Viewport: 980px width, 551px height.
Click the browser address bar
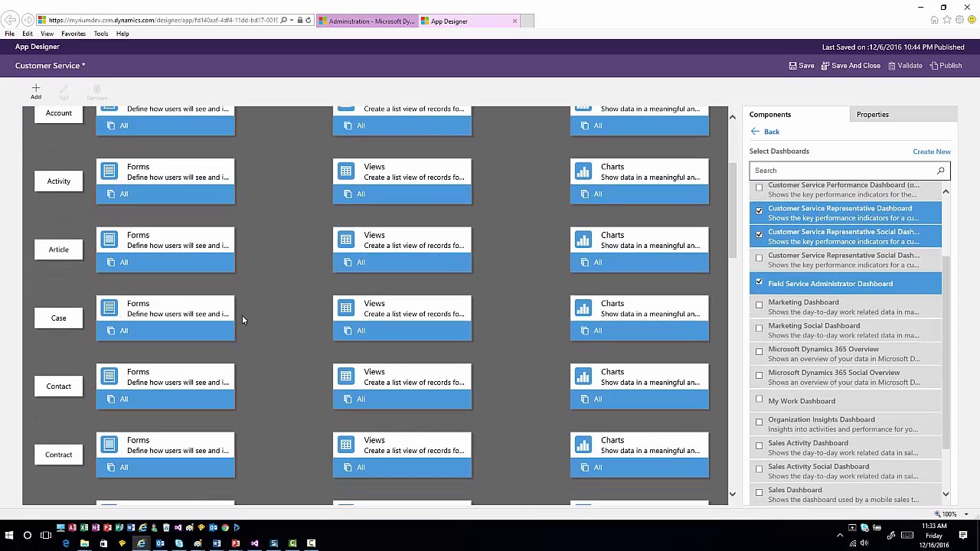pos(162,21)
